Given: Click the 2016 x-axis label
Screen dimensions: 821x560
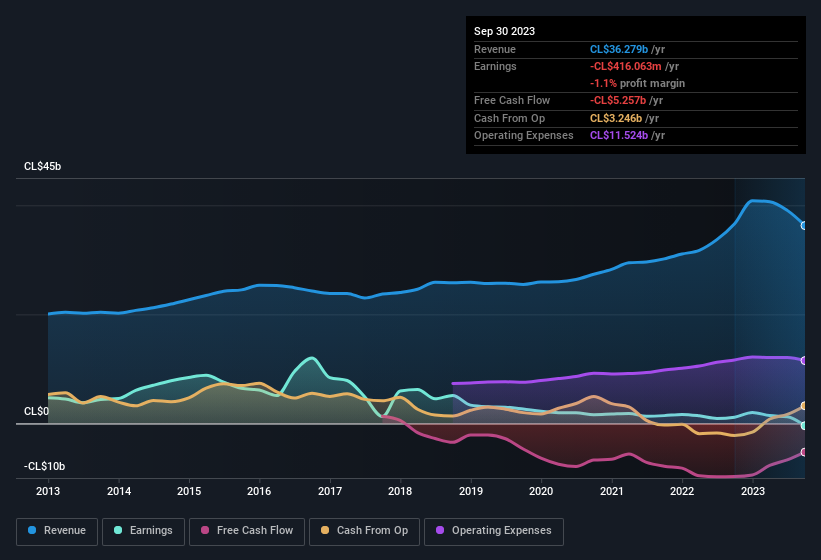Looking at the screenshot, I should [x=259, y=491].
